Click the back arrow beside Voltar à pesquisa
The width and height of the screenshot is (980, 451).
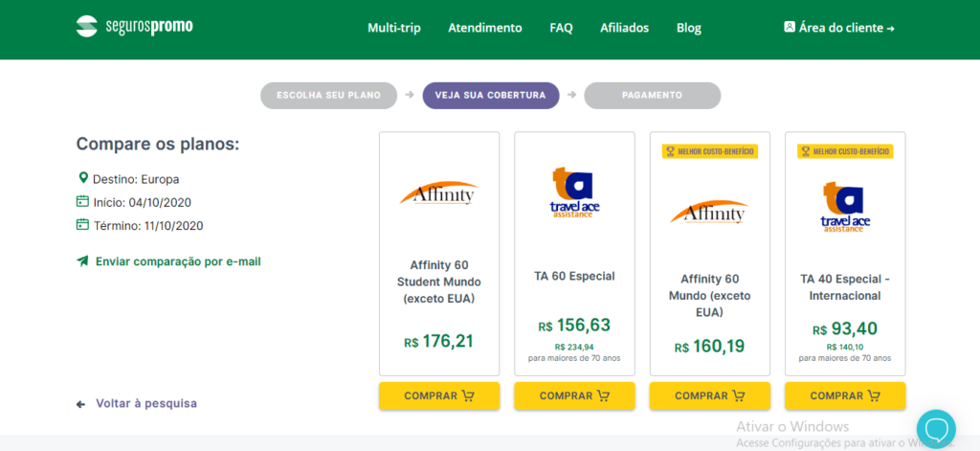[80, 404]
